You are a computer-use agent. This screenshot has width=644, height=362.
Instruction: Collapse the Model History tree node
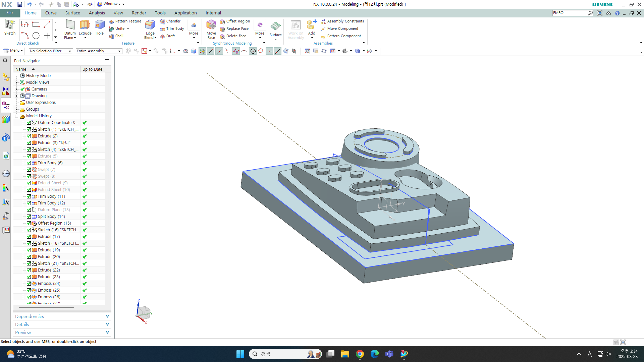click(x=17, y=116)
